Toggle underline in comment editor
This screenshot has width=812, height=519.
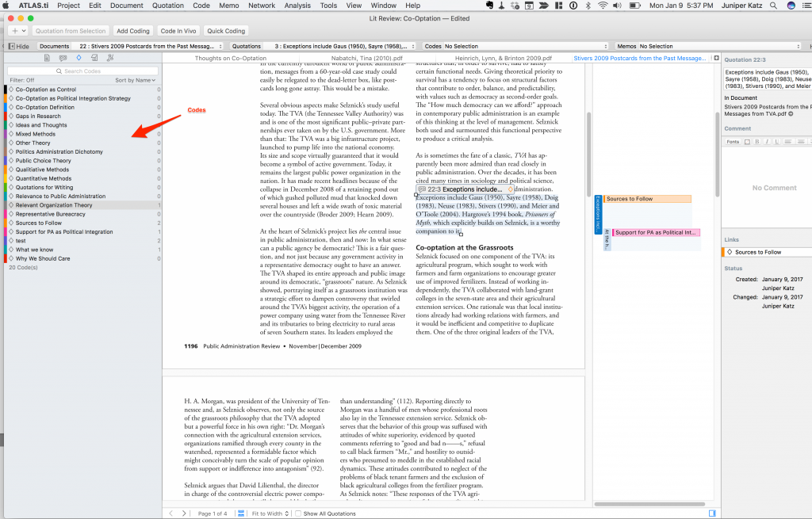point(776,141)
